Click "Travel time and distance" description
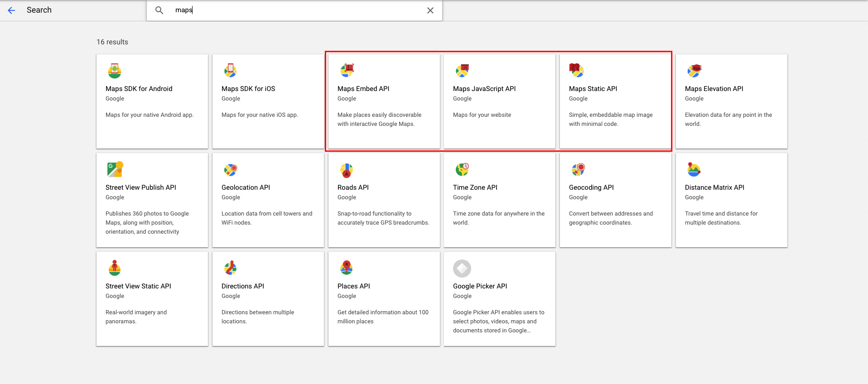 click(721, 218)
